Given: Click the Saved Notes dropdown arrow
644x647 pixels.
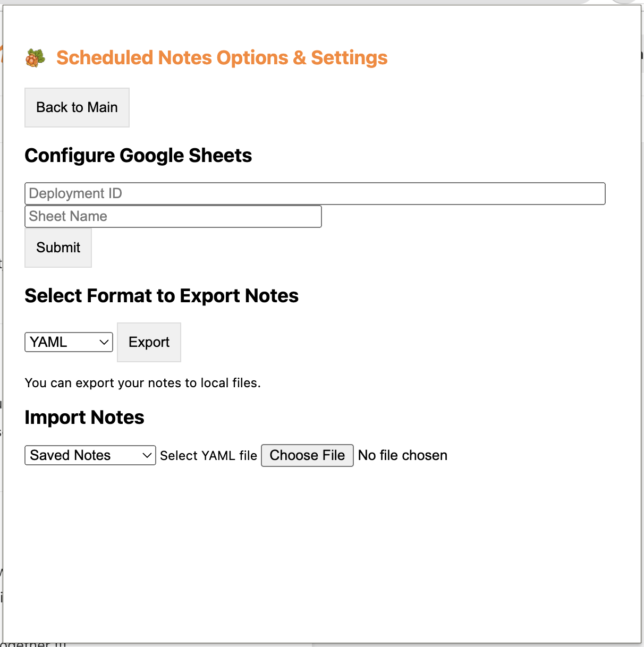Looking at the screenshot, I should pyautogui.click(x=147, y=455).
